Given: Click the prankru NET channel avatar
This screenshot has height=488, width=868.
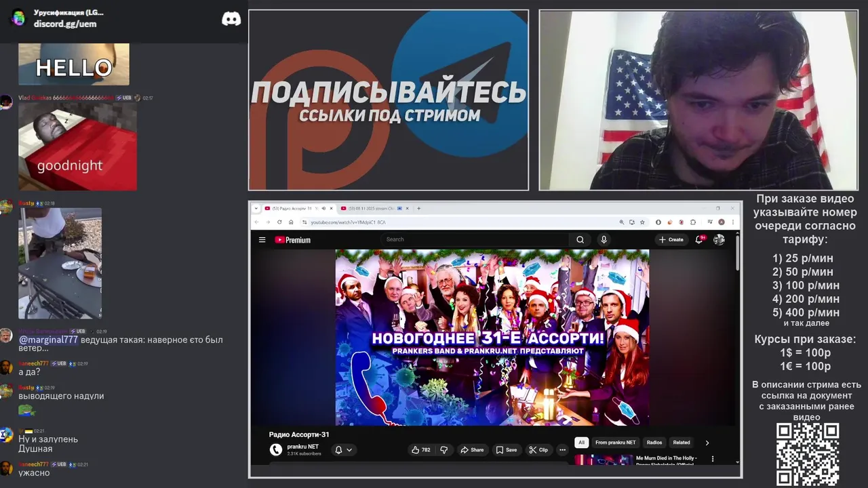Looking at the screenshot, I should coord(276,449).
